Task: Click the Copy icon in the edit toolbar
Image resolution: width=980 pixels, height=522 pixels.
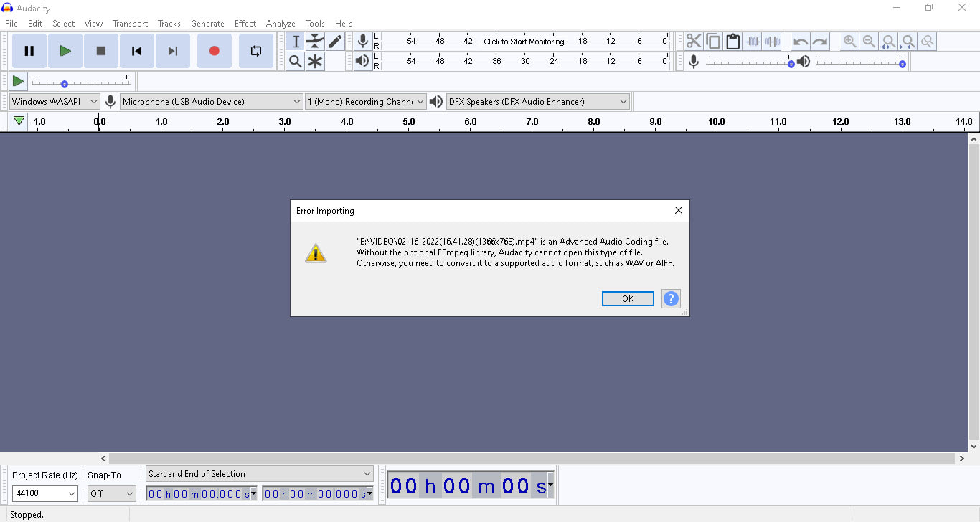Action: (713, 42)
